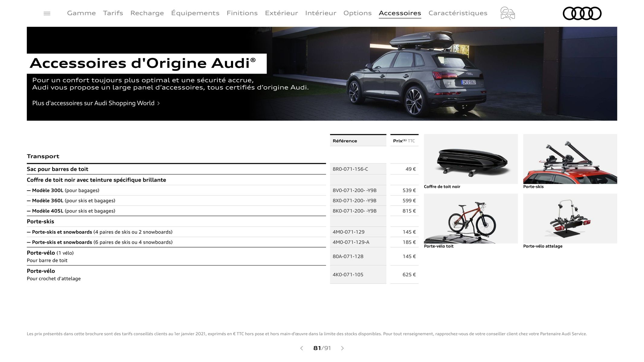
Task: Click Sac pour barres de toit row
Action: (x=176, y=169)
